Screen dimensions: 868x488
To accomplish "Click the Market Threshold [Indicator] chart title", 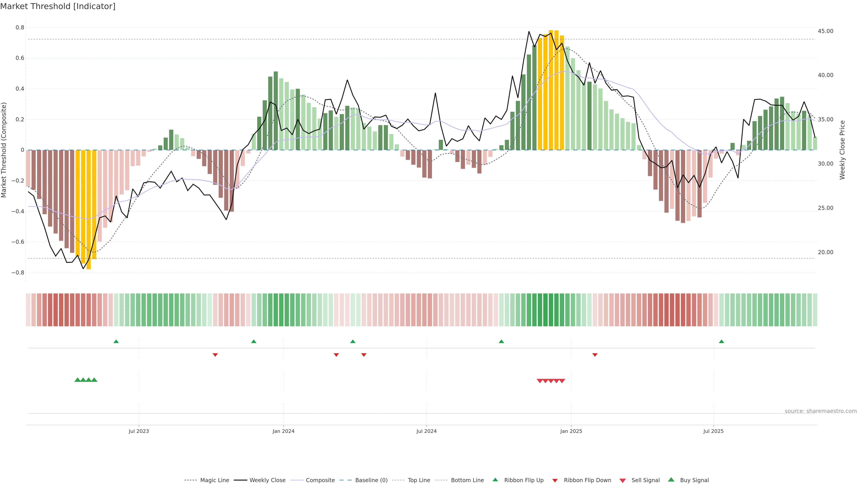I will [x=58, y=6].
